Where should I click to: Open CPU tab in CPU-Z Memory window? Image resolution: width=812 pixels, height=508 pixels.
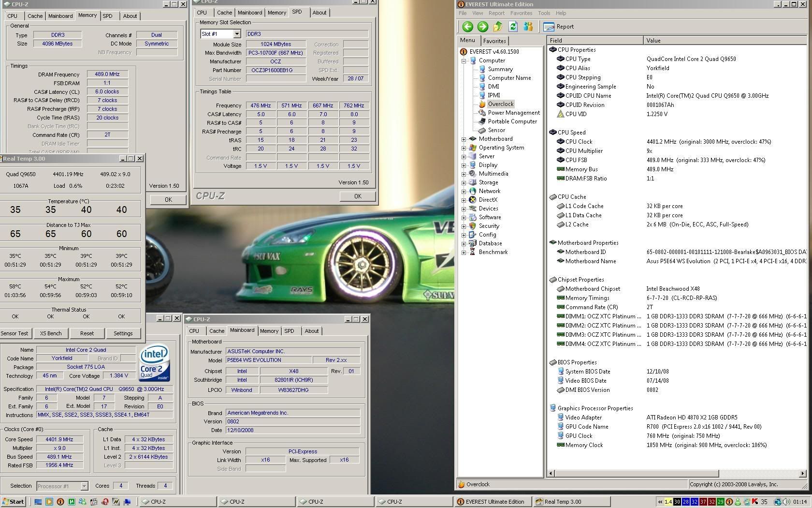pyautogui.click(x=12, y=16)
